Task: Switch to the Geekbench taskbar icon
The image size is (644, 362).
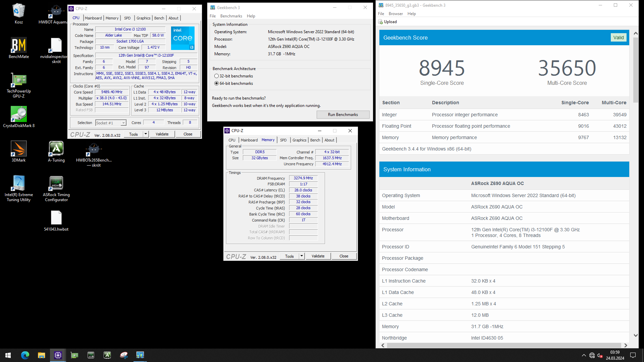Action: pos(140,355)
